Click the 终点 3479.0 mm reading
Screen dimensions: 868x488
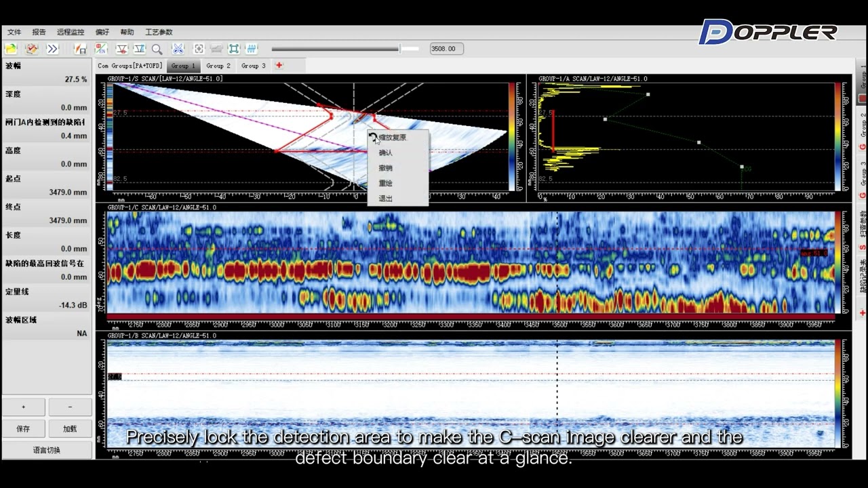pyautogui.click(x=47, y=214)
